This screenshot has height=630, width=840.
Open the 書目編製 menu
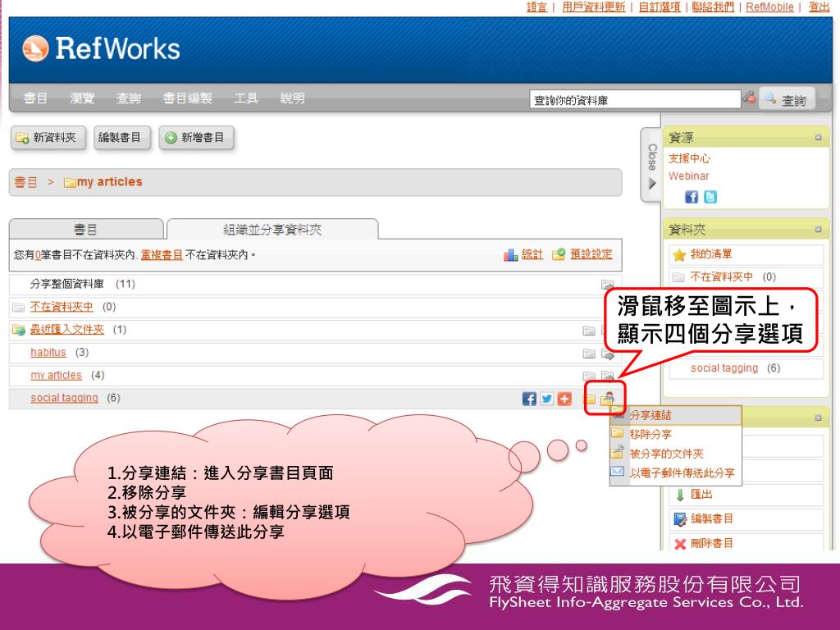tap(188, 98)
